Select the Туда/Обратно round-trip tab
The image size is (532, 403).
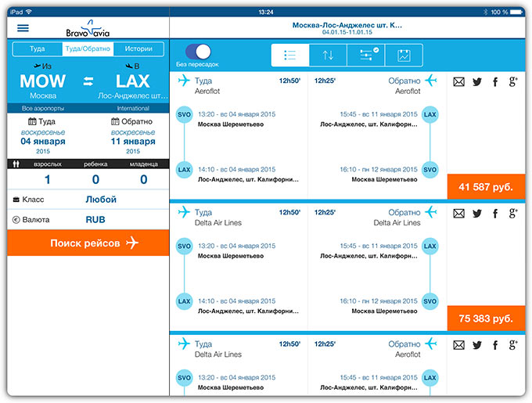(88, 49)
